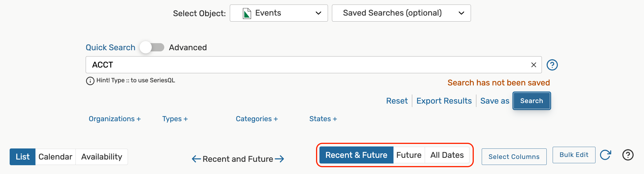Clear the quick search text field
The height and width of the screenshot is (174, 644).
coord(533,65)
